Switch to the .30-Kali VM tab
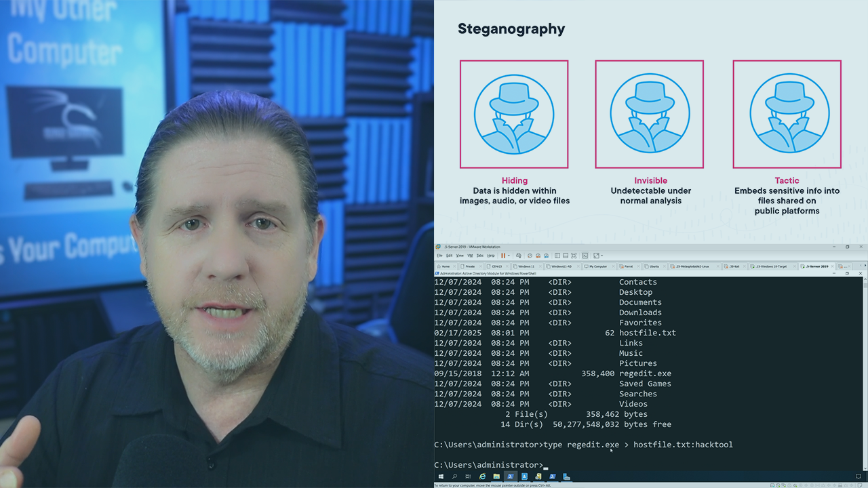The height and width of the screenshot is (488, 868). click(733, 266)
